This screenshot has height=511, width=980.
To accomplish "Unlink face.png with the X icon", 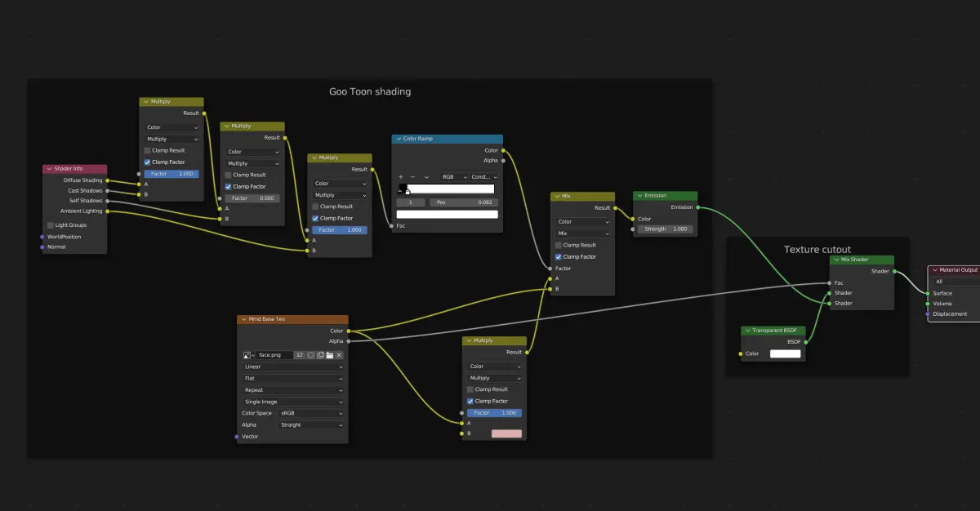I will [339, 355].
